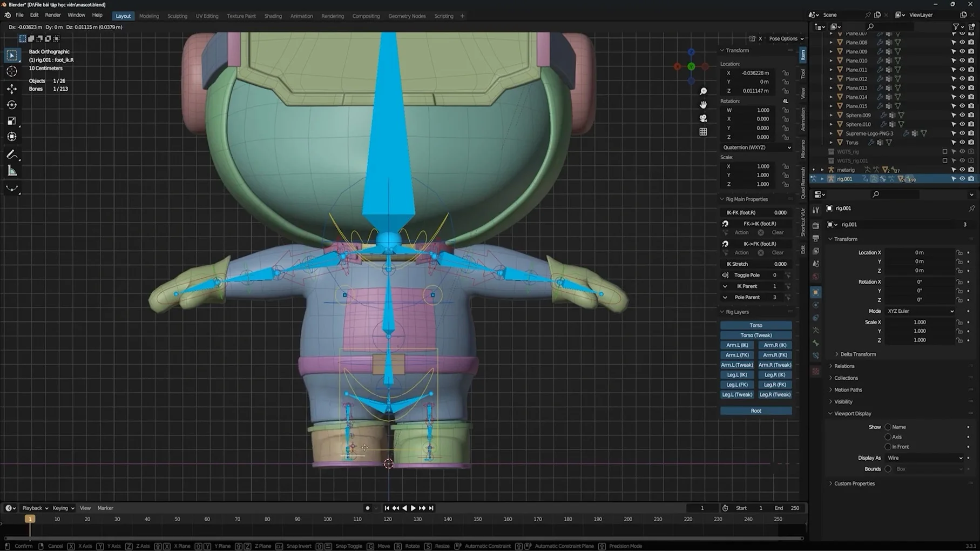Enable the Show Axis checkbox
This screenshot has width=980, height=551.
(x=888, y=436)
